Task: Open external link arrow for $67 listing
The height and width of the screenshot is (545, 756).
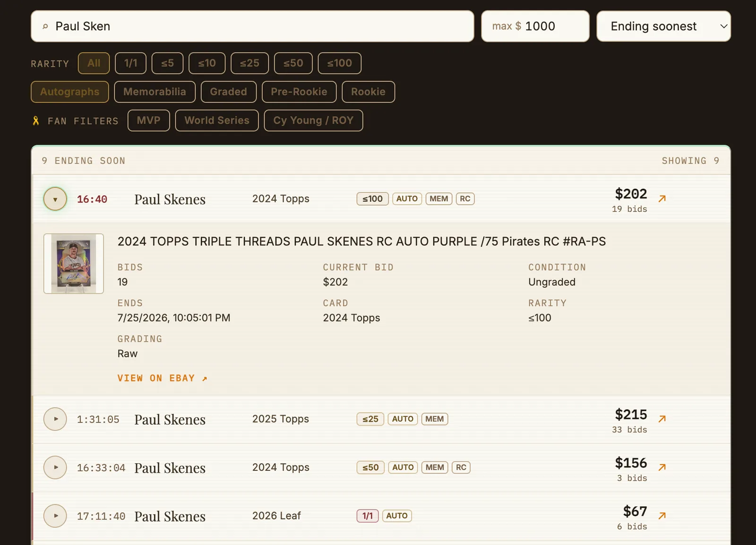Action: pos(662,516)
